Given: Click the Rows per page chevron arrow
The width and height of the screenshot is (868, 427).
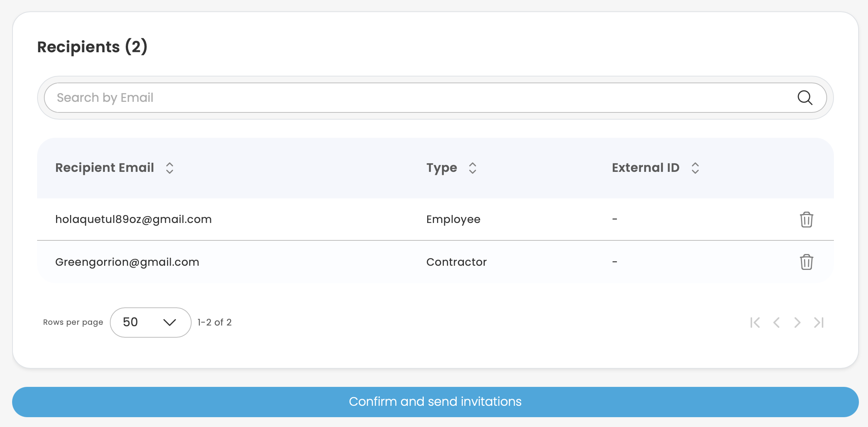Looking at the screenshot, I should [169, 323].
